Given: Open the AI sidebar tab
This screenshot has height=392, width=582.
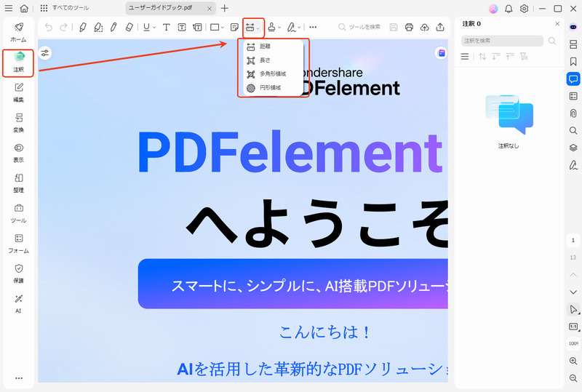Looking at the screenshot, I should click(19, 304).
